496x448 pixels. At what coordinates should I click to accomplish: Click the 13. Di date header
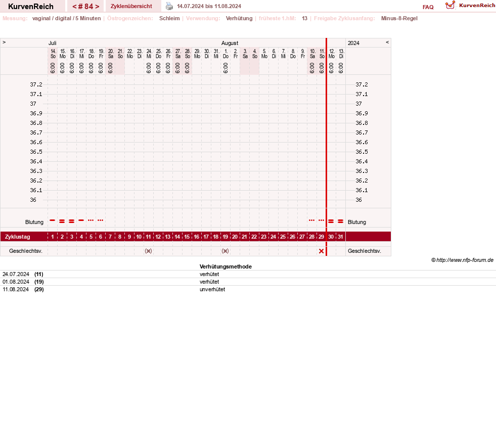coord(341,54)
